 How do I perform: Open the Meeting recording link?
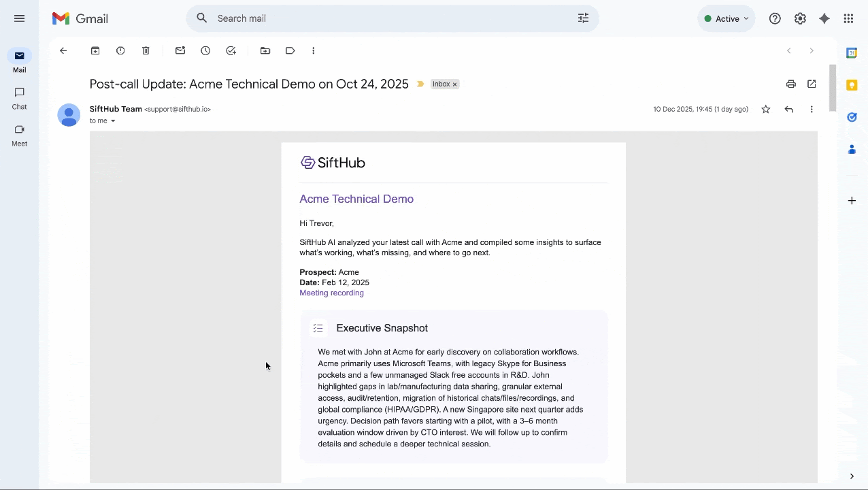(331, 293)
